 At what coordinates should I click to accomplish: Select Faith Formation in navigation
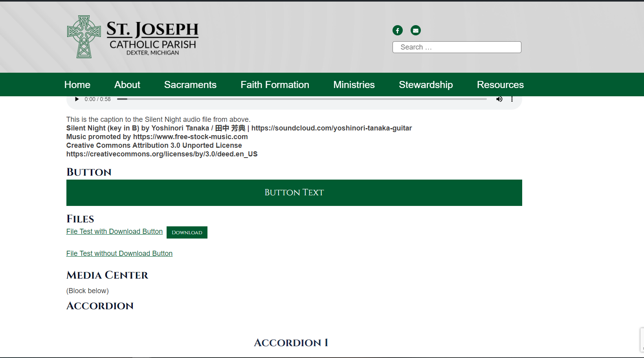[x=275, y=85]
